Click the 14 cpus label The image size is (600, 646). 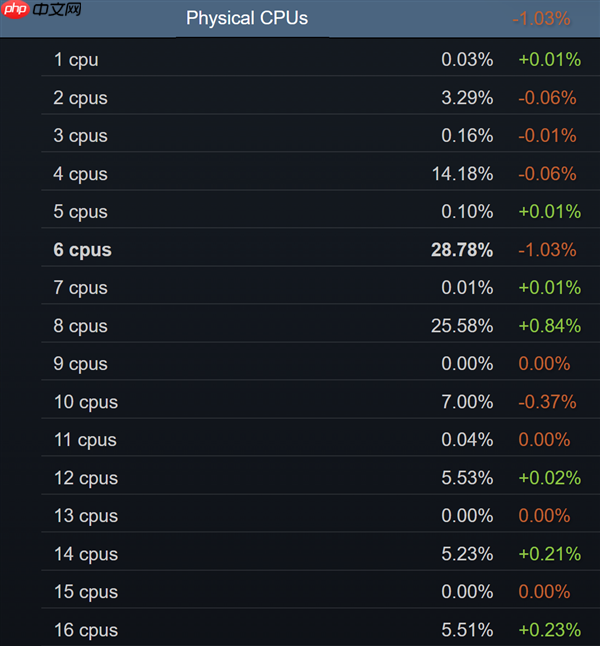85,554
